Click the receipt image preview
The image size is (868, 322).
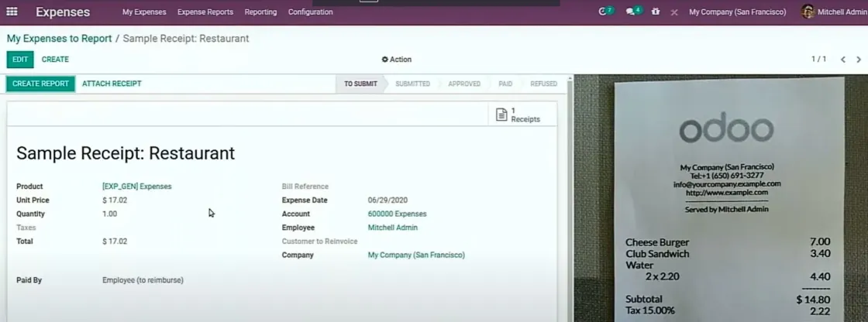coord(721,198)
